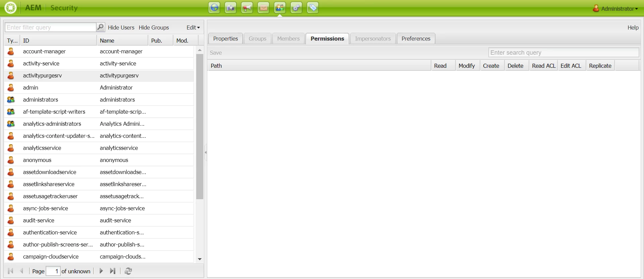Click the user icon for account-manager
The image size is (644, 279).
tap(11, 51)
